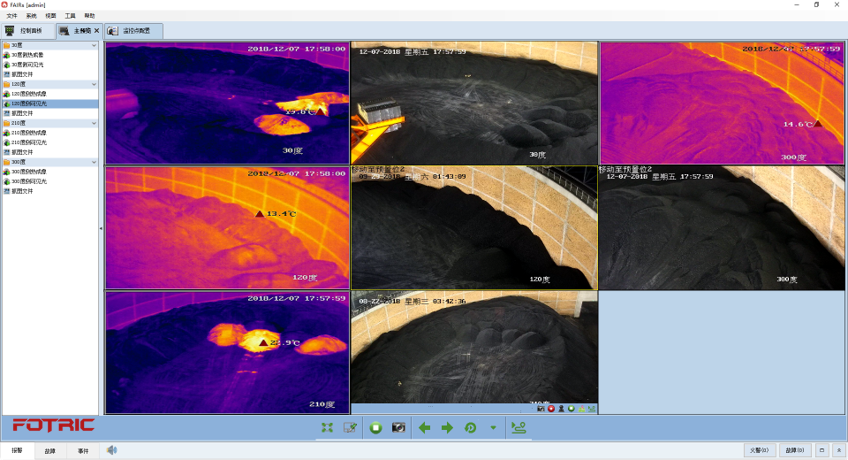Capture a snapshot using the main toolbar camera
Viewport: 848px width, 460px height.
(399, 428)
